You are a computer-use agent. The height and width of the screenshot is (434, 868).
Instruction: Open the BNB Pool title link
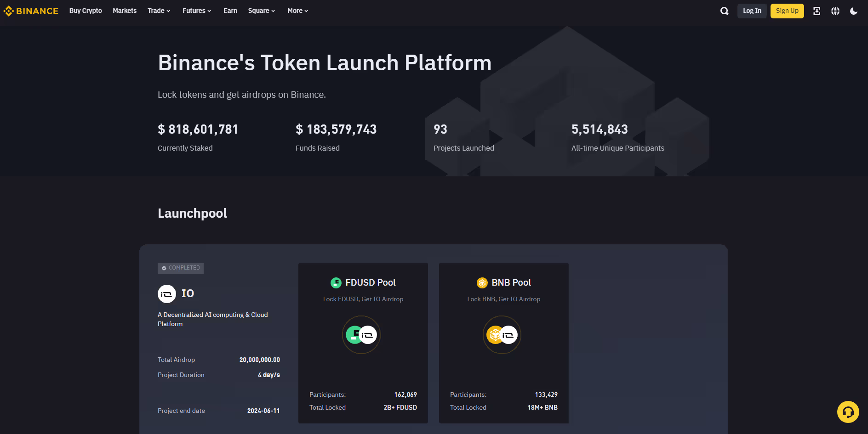[x=511, y=282]
